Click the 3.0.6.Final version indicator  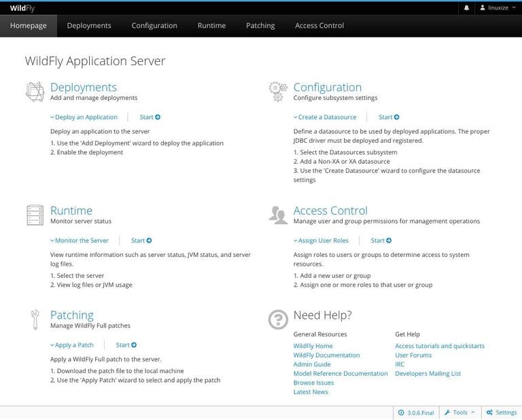point(416,413)
